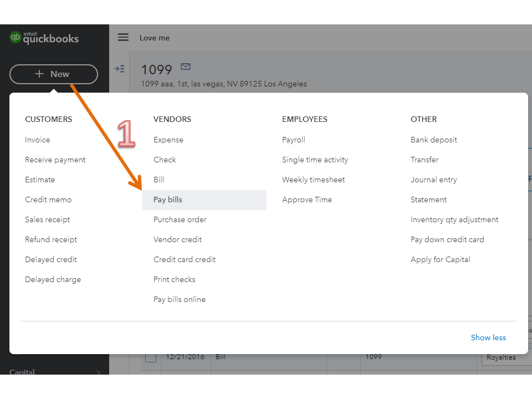
Task: Open Bank deposit
Action: [x=433, y=140]
